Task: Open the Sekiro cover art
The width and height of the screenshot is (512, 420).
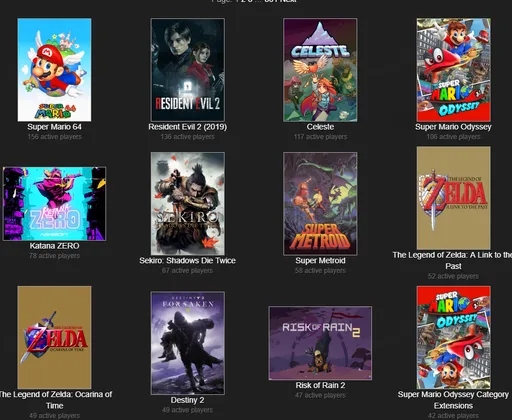Action: (188, 204)
